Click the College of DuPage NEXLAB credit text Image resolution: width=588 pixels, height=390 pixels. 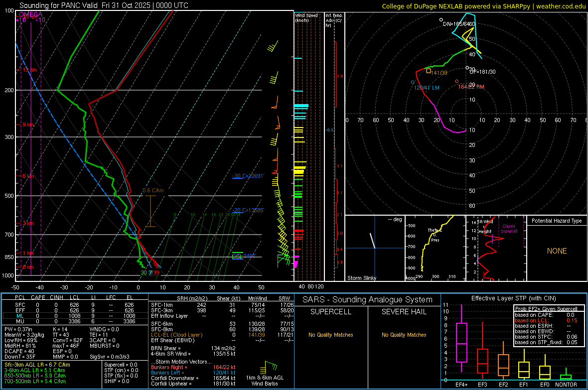pyautogui.click(x=483, y=6)
